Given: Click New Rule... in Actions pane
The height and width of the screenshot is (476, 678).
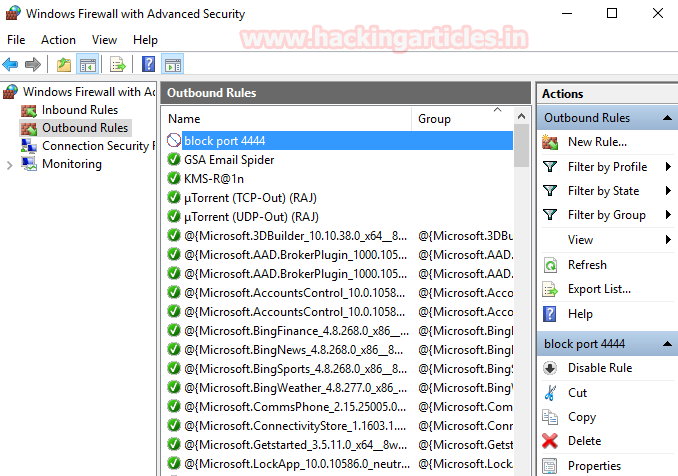Looking at the screenshot, I should tap(597, 143).
